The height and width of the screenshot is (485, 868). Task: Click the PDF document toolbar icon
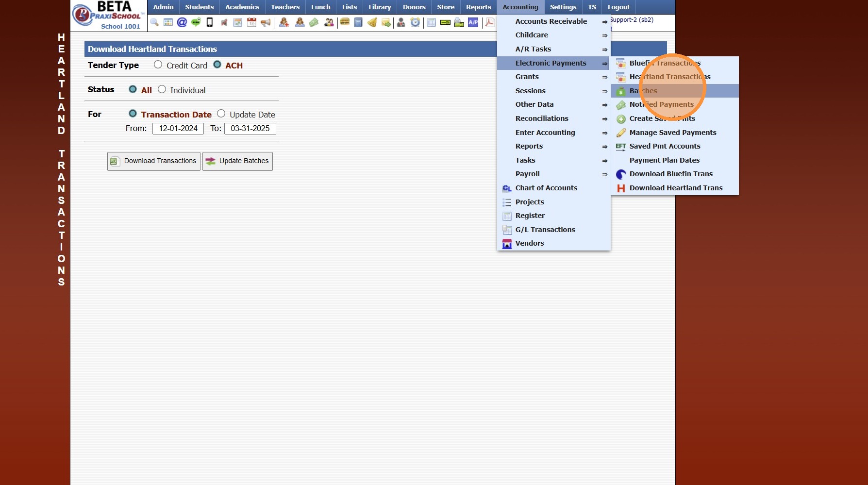(490, 22)
